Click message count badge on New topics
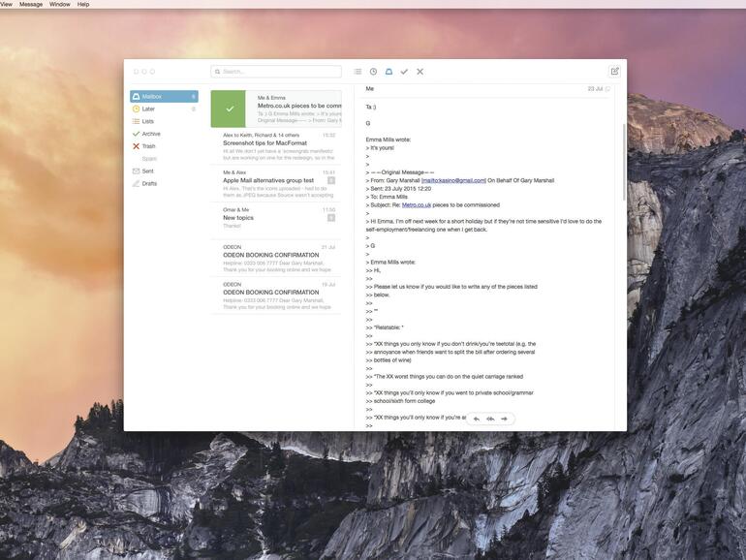Screen dimensions: 746x560 [331, 218]
